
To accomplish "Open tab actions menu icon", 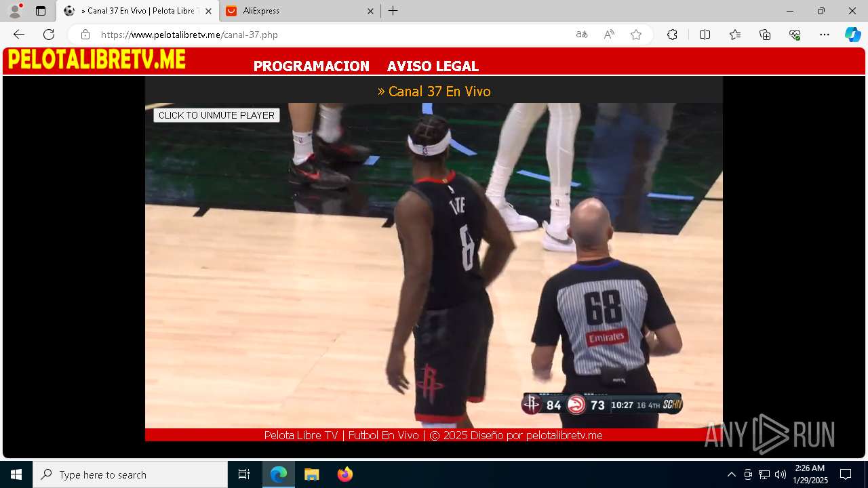I will (41, 11).
